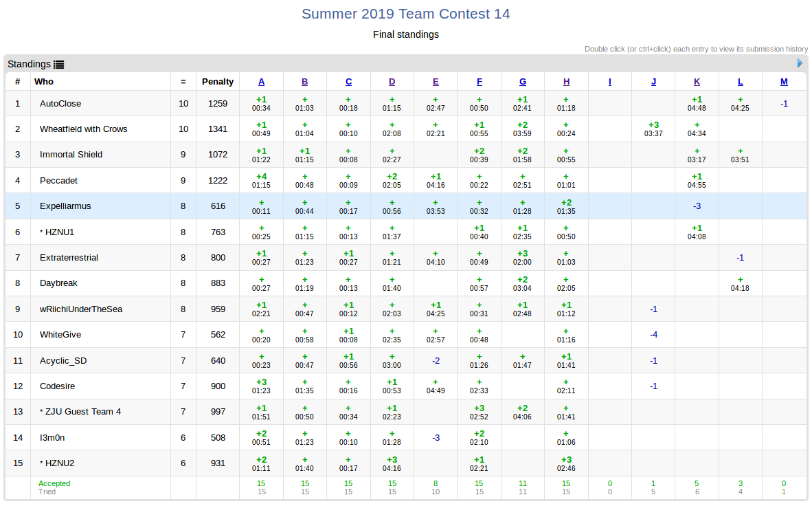
Task: Click AutoClose's -1 entry for problem M
Action: pos(784,104)
